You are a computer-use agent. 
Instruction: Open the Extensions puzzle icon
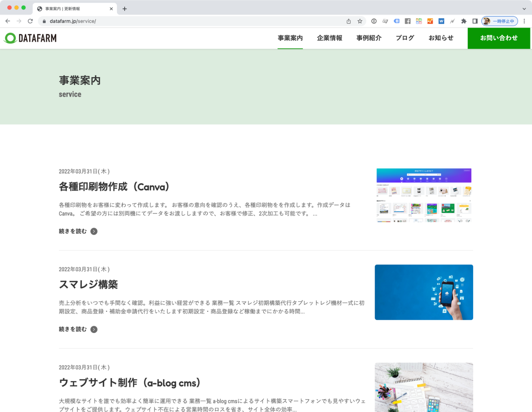coord(464,21)
